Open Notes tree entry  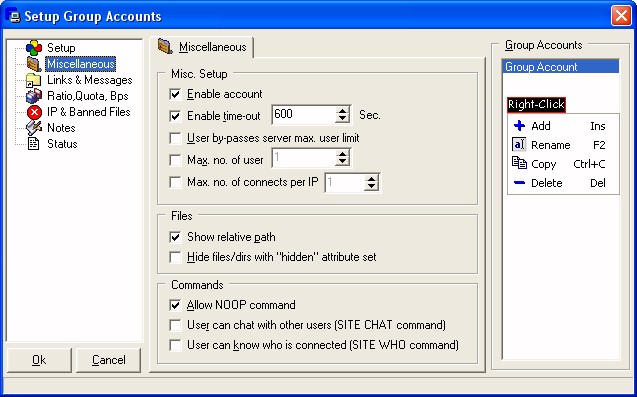(61, 128)
